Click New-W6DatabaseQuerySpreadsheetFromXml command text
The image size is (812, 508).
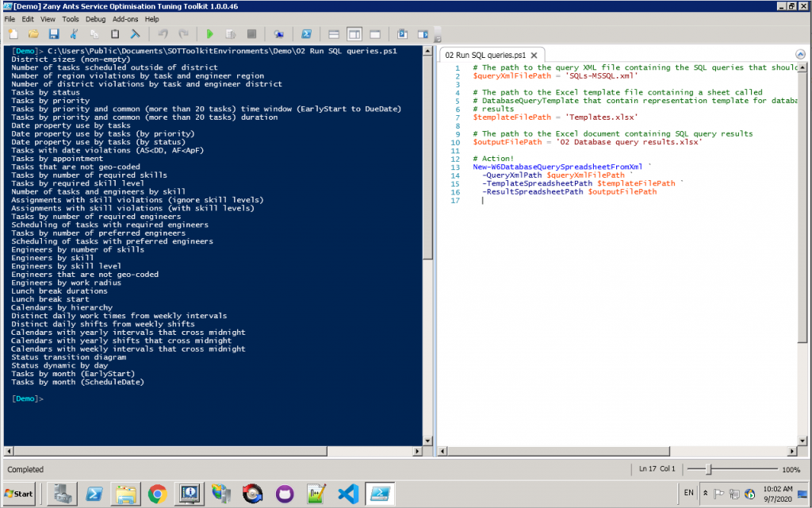tap(557, 167)
